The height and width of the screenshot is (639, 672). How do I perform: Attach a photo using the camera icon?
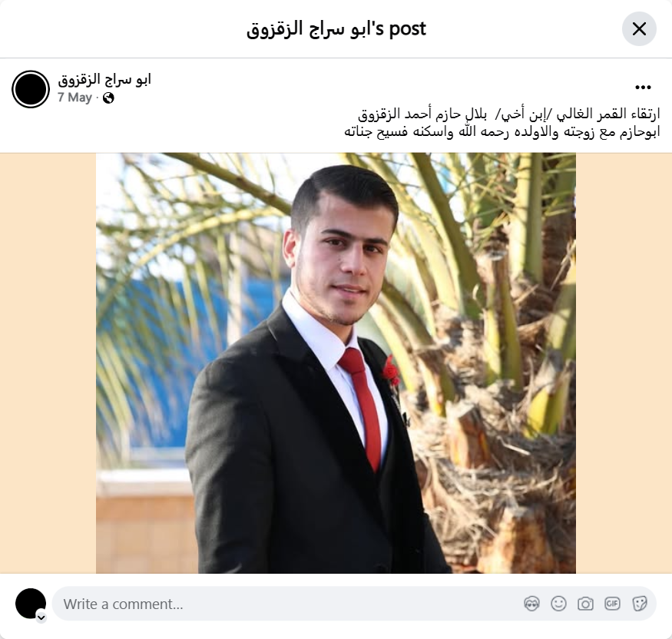coord(585,604)
